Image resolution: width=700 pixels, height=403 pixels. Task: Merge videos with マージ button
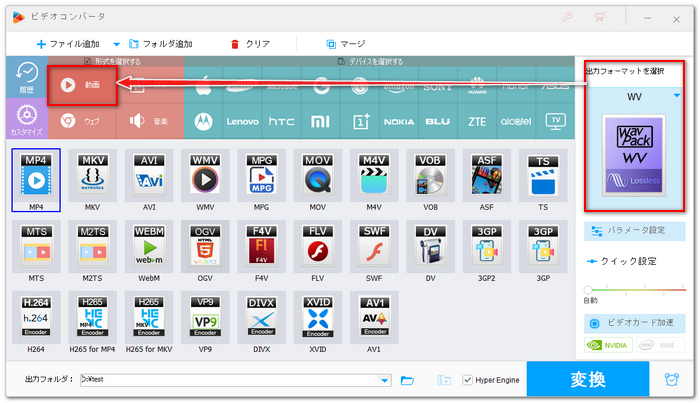(x=346, y=44)
